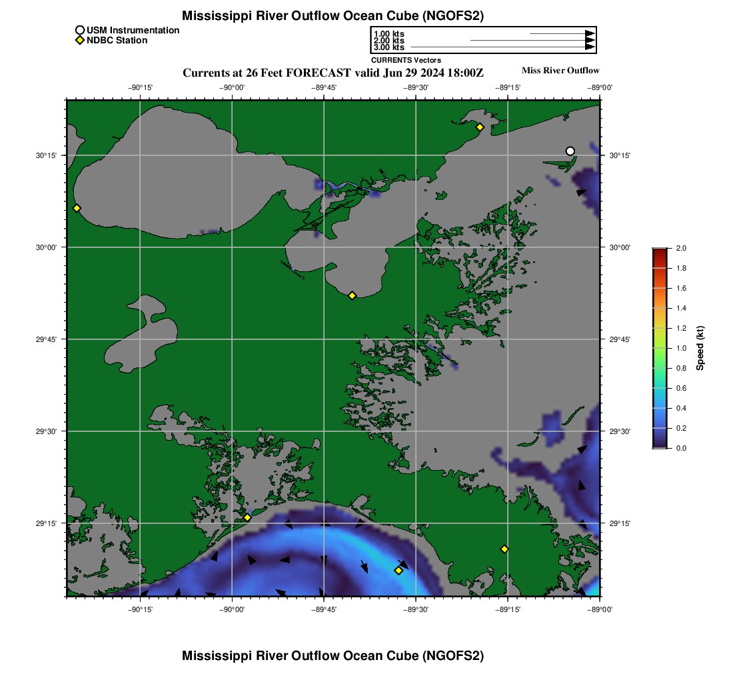Viewport: 733px width, 700px height.
Task: Click the bottom Mississippi River Outflow Ocean Cube title
Action: [x=333, y=656]
